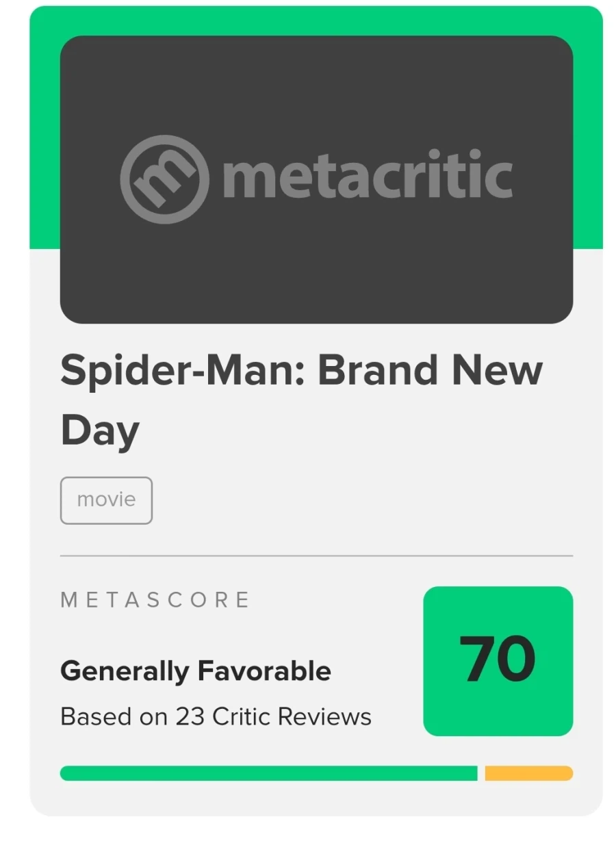Click the yellow mixed segment of score bar

529,773
